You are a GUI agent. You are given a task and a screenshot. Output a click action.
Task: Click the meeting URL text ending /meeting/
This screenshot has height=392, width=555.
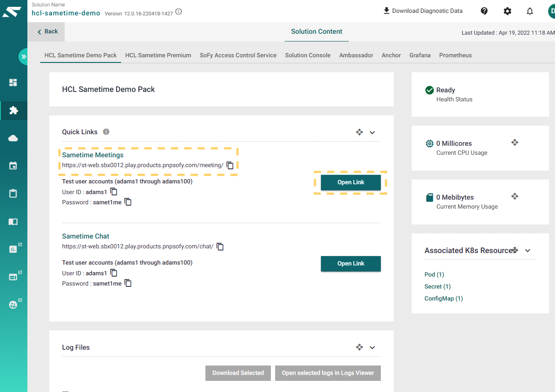[143, 165]
